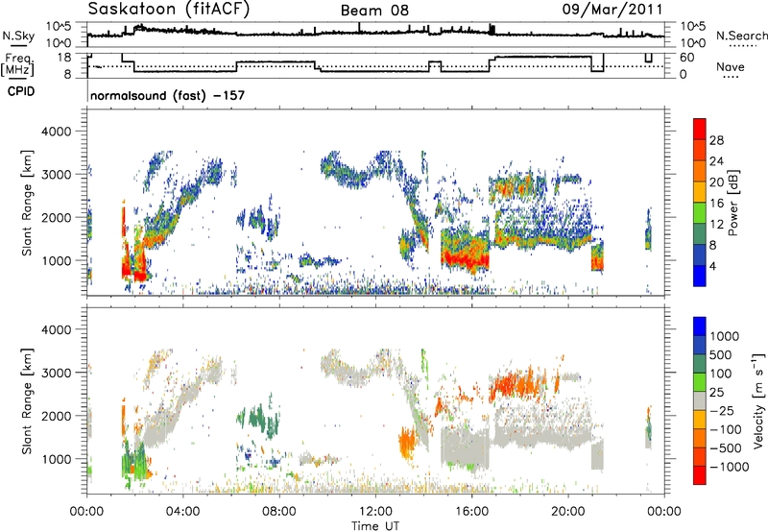Select the '18' frequency tick label

(x=63, y=57)
